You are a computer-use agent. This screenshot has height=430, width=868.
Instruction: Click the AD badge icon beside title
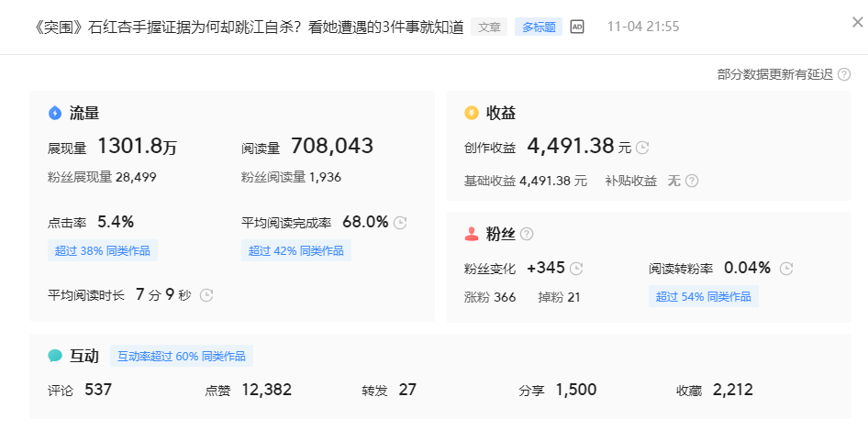tap(577, 27)
